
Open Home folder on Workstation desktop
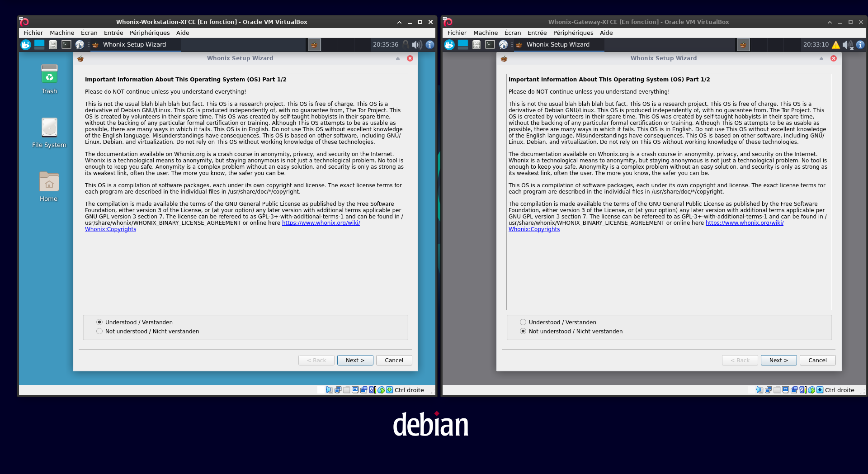tap(49, 187)
